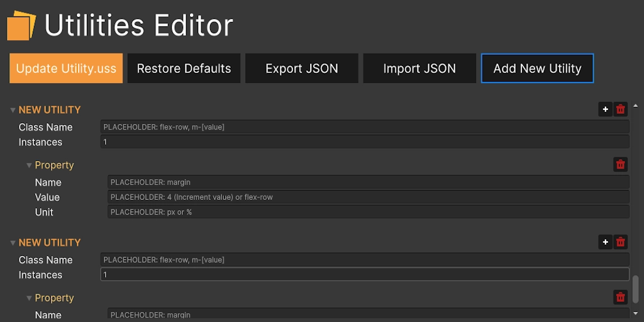Screen dimensions: 644x322
Task: Delete the second New Utility via trash icon
Action: click(621, 242)
